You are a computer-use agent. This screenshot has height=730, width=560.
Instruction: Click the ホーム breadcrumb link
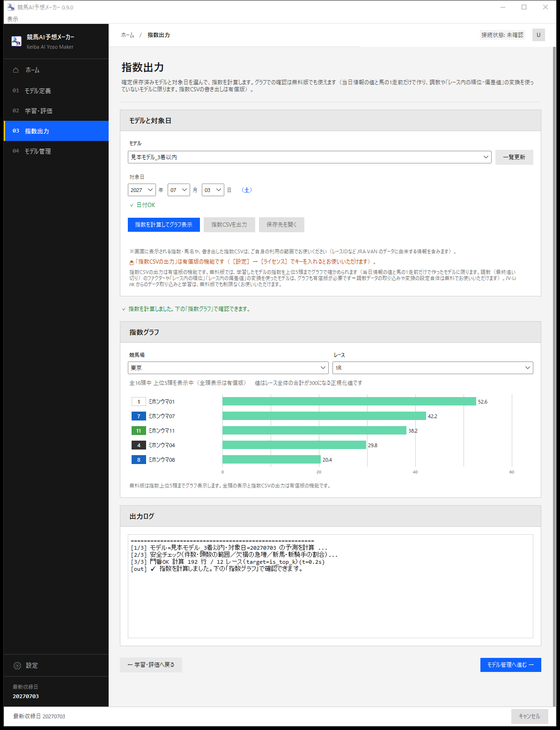127,35
